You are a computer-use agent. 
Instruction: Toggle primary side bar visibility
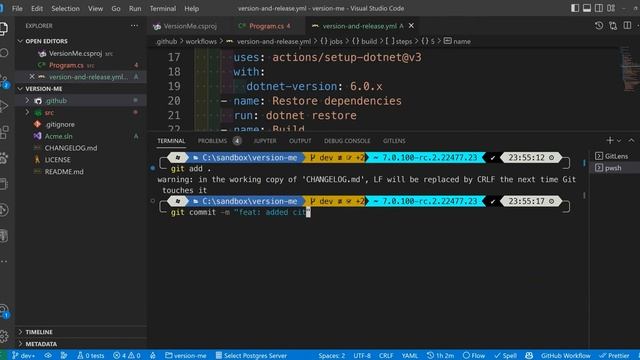click(575, 8)
